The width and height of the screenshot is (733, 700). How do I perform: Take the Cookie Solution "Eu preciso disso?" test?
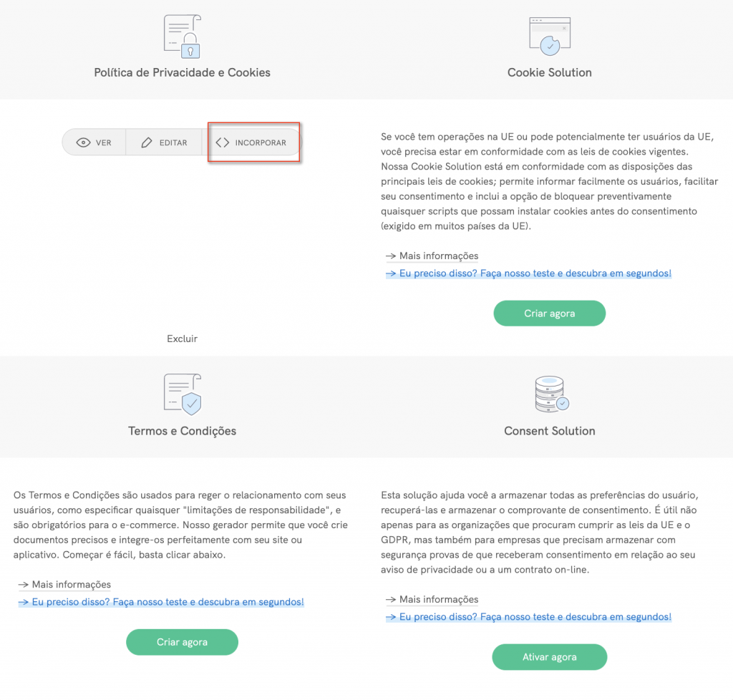click(535, 273)
